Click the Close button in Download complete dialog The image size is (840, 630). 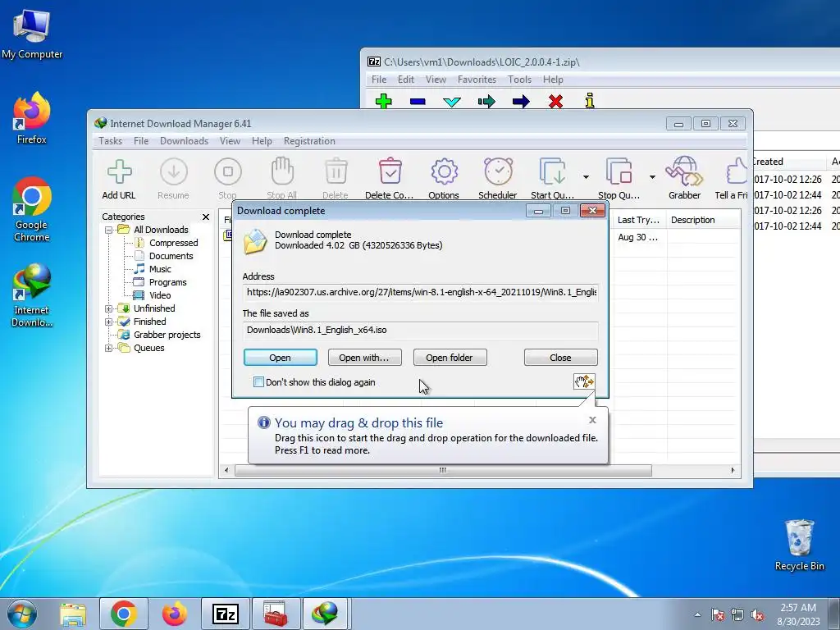(x=561, y=358)
